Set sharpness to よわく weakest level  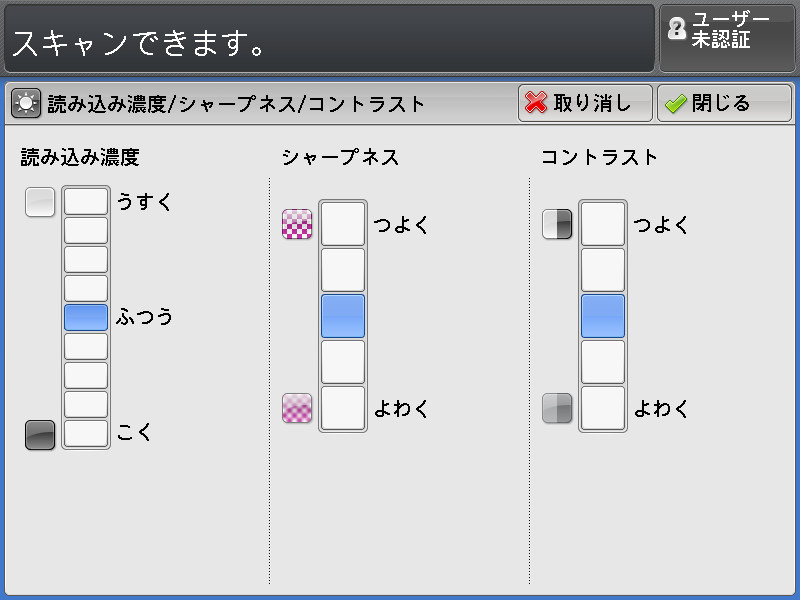[x=343, y=408]
